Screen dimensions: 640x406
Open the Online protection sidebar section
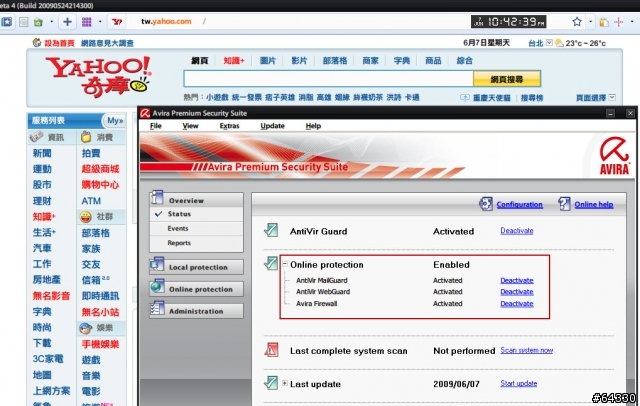coord(196,289)
